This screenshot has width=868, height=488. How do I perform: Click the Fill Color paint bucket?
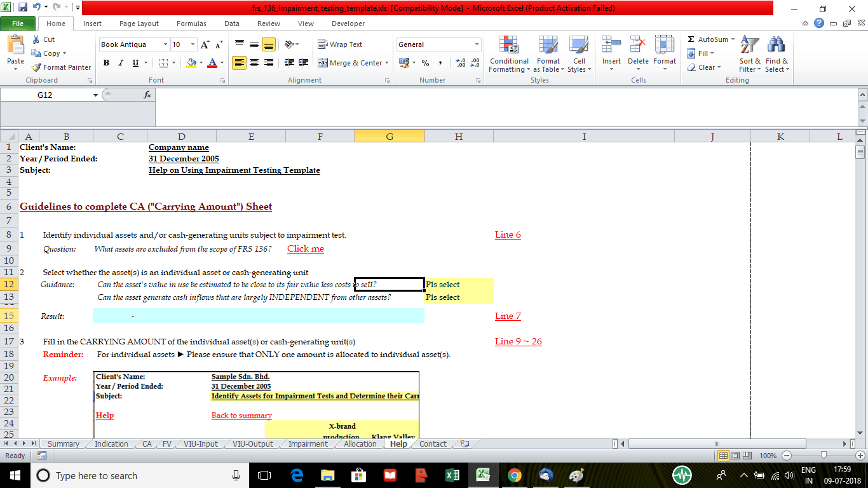[x=191, y=63]
